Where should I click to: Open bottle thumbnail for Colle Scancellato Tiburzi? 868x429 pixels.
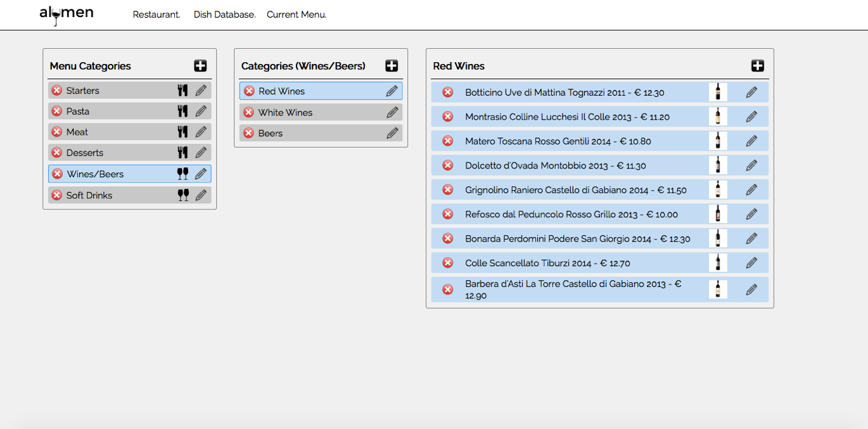click(x=718, y=262)
